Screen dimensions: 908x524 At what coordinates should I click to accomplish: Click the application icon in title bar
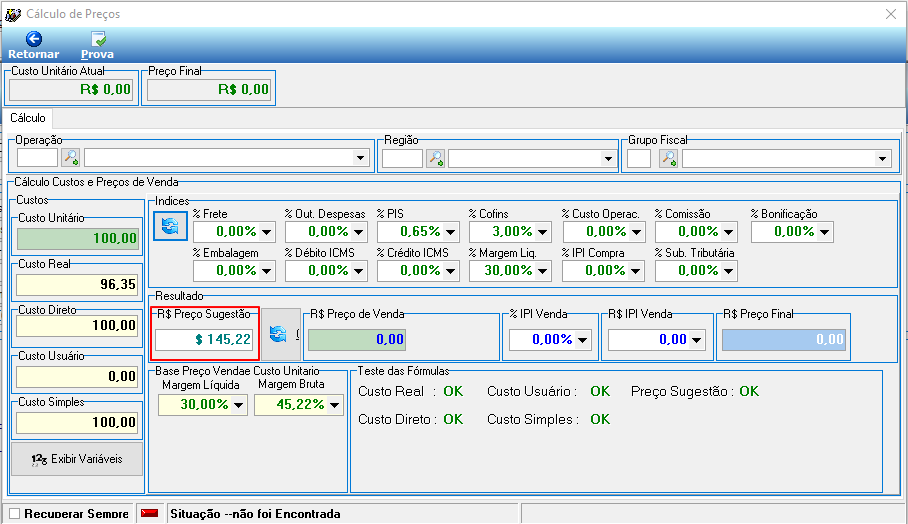[x=13, y=14]
